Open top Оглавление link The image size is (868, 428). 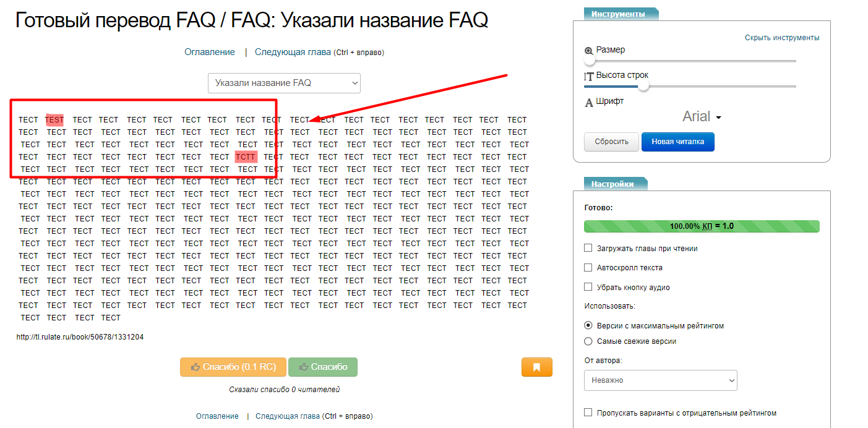tap(210, 52)
